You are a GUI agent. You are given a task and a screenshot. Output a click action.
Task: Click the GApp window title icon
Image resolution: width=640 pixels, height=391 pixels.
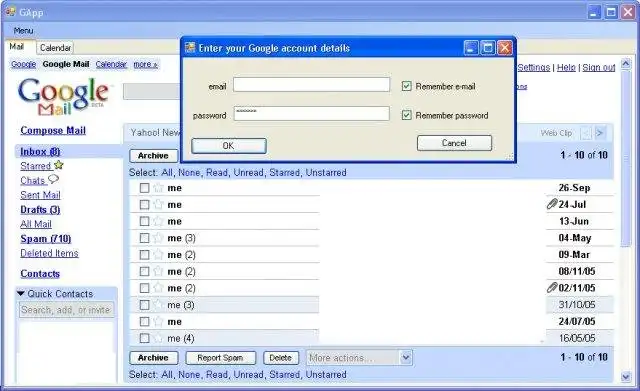click(x=11, y=12)
